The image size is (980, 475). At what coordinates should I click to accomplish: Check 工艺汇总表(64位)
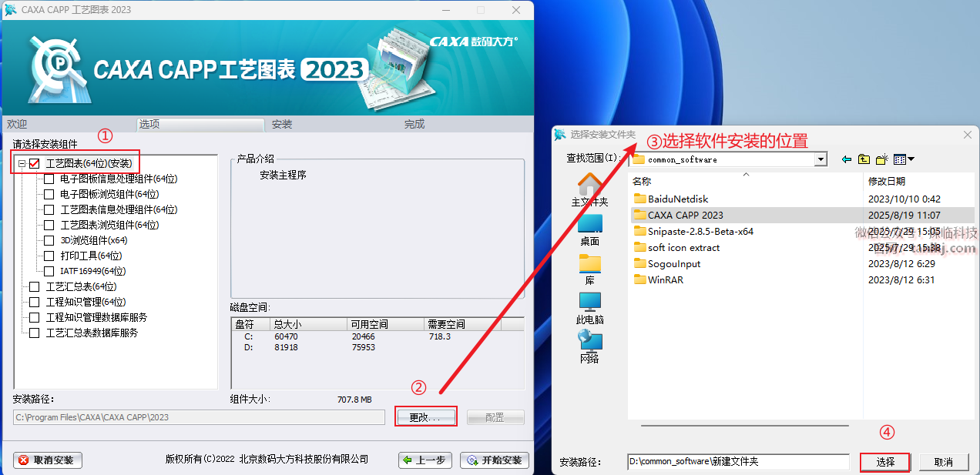[x=35, y=286]
